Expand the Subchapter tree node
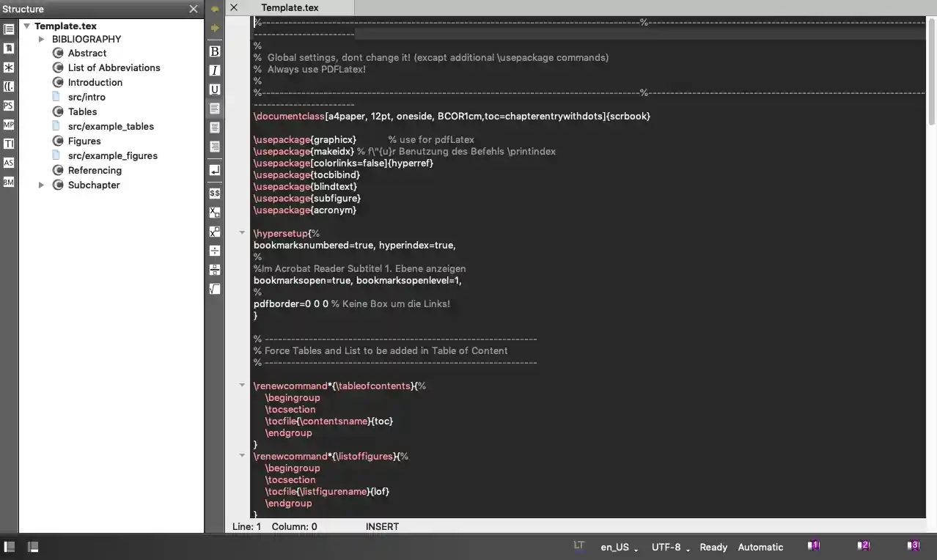This screenshot has width=937, height=560. point(42,185)
